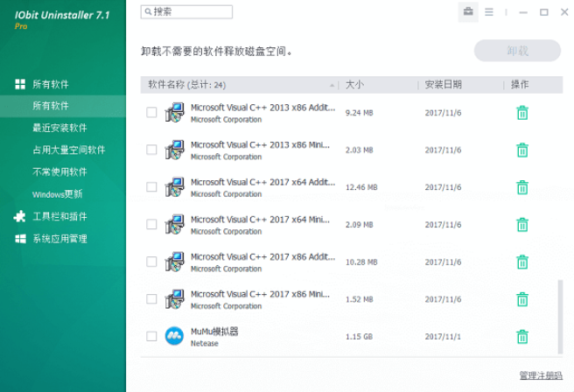This screenshot has height=392, width=574.
Task: Click installer icon of Visual C++ 2013 x86 Additional
Action: coord(174,112)
